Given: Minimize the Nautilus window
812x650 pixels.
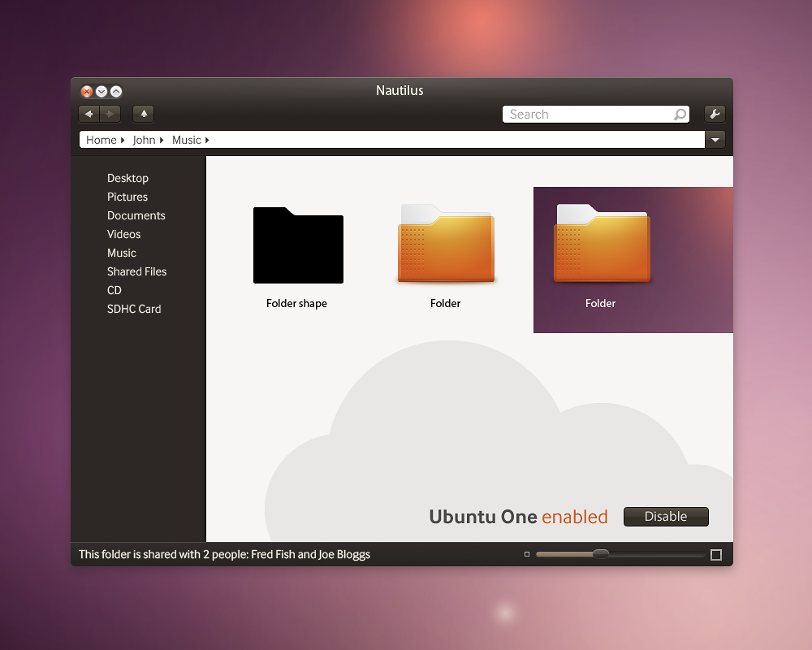Looking at the screenshot, I should pos(101,92).
